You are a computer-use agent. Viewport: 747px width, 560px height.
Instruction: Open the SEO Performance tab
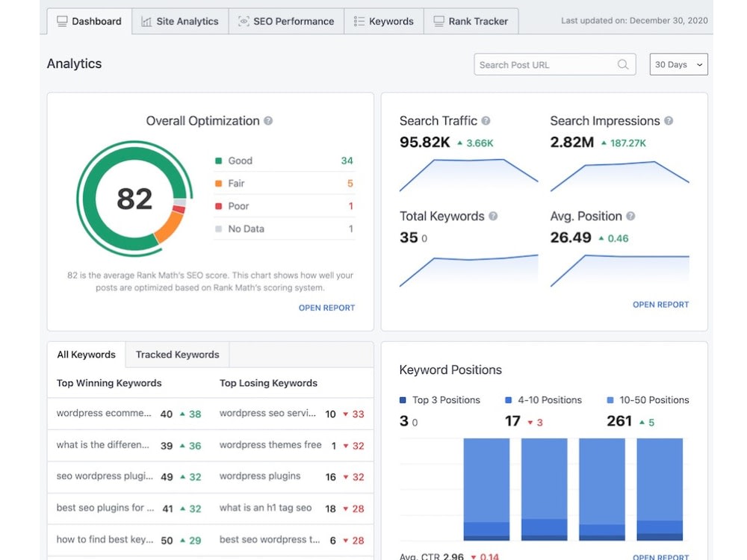point(286,22)
